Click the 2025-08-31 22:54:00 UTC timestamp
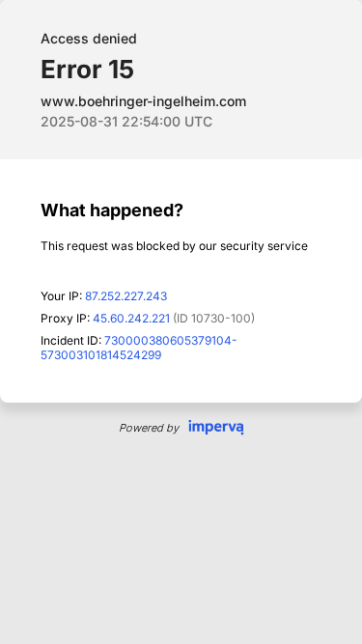This screenshot has height=644, width=362. point(126,122)
